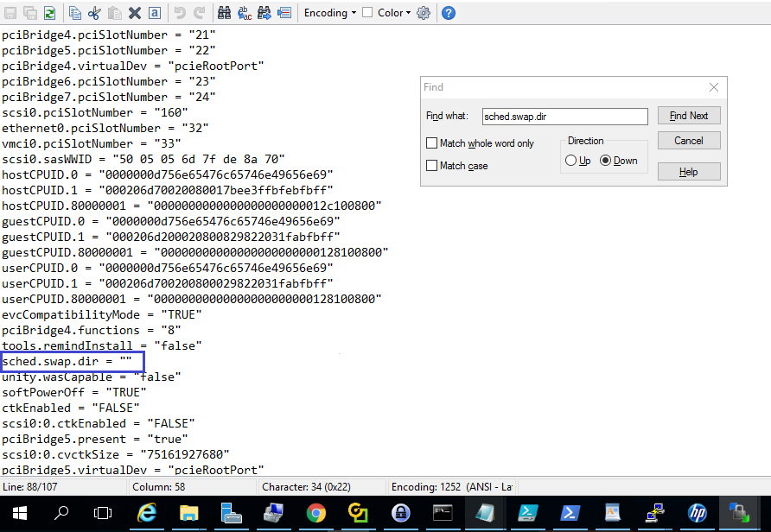Open settings with the gear icon
The height and width of the screenshot is (532, 771).
tap(424, 13)
